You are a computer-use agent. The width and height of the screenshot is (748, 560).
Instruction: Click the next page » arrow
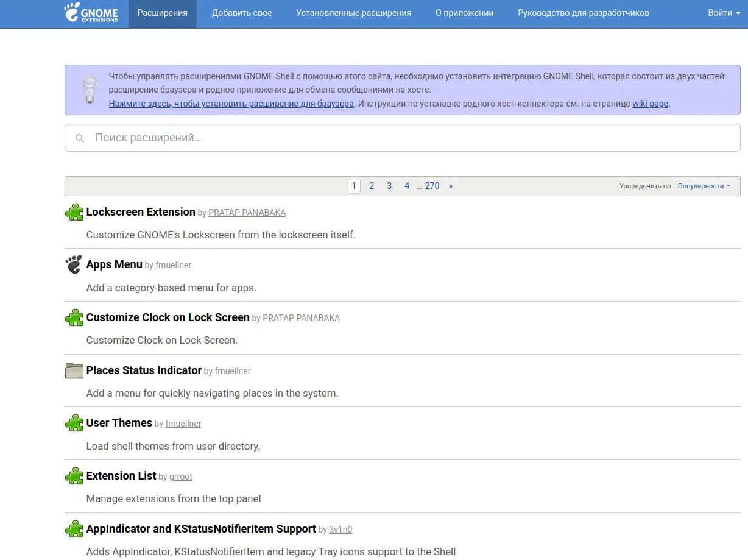coord(451,186)
